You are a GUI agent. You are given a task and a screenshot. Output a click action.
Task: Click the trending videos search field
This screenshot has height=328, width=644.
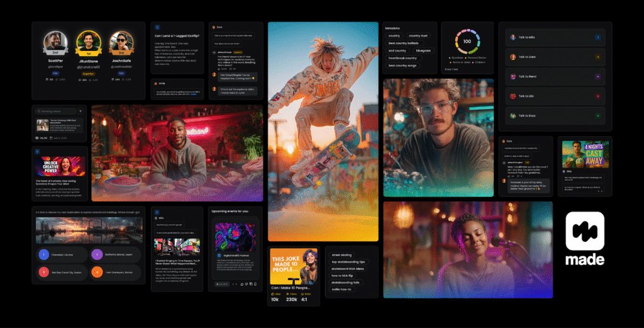(x=56, y=111)
